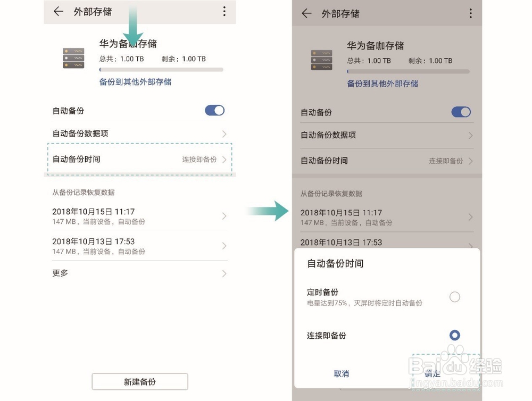Screen dimensions: 532x401
Task: Open 自动备份数据项 chevron on right screen
Action: pos(471,136)
